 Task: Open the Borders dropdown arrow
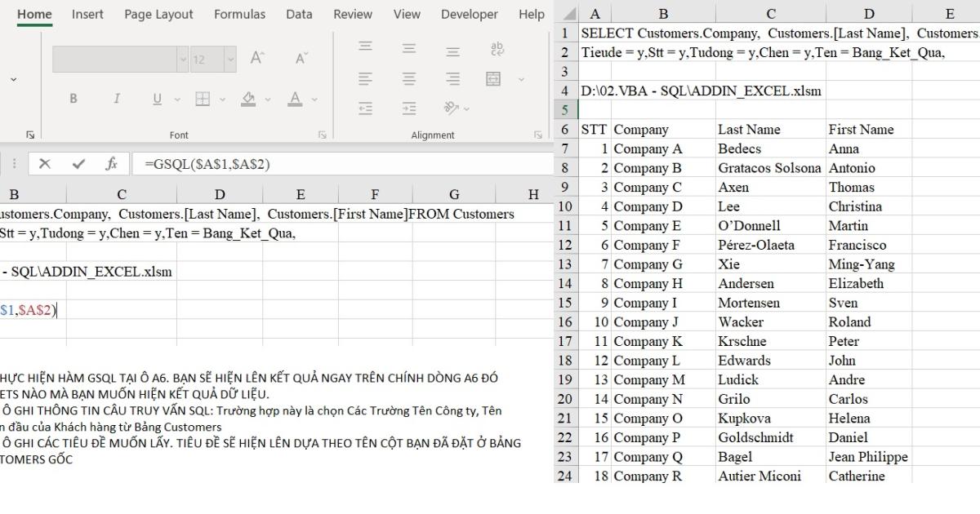pos(224,100)
